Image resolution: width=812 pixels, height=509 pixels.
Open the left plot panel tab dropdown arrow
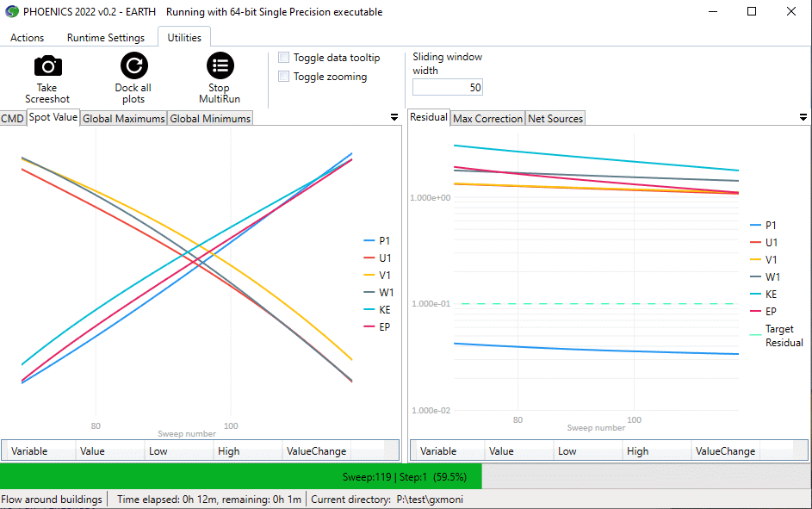(394, 117)
